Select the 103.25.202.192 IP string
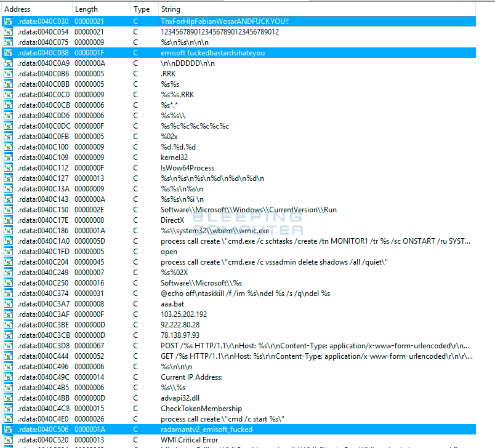This screenshot has width=495, height=448. (183, 314)
